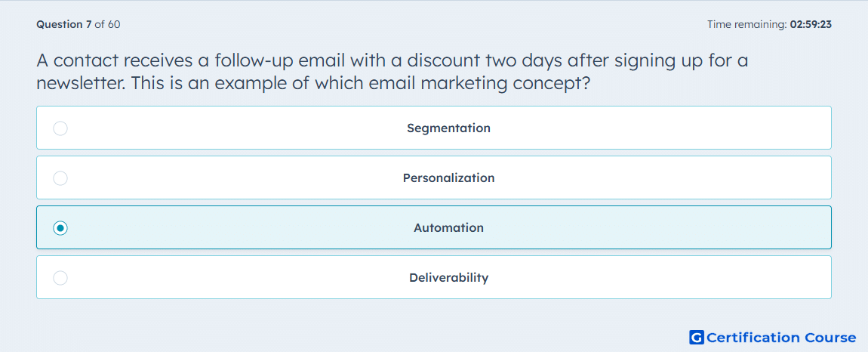868x352 pixels.
Task: Choose the Personalization answer label
Action: click(x=448, y=178)
